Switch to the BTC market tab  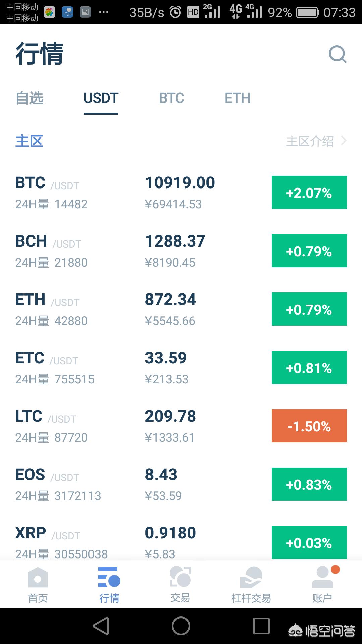172,98
